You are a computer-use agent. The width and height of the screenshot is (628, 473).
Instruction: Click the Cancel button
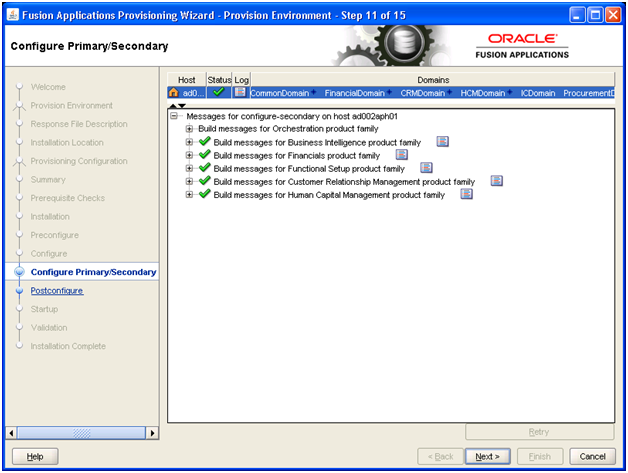point(592,456)
